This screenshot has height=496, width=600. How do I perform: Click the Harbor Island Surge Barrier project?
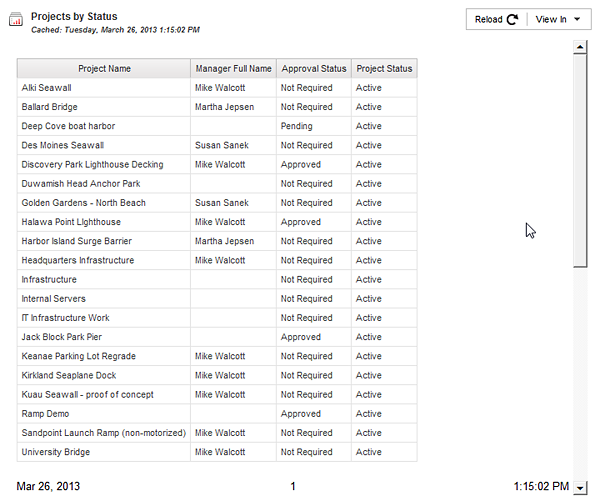click(76, 241)
